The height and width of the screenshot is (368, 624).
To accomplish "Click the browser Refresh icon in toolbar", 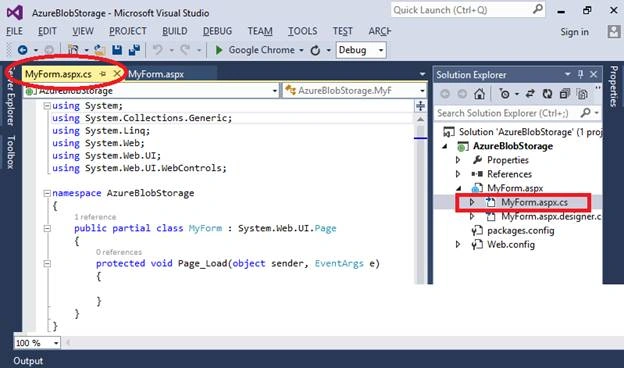I will pos(315,50).
